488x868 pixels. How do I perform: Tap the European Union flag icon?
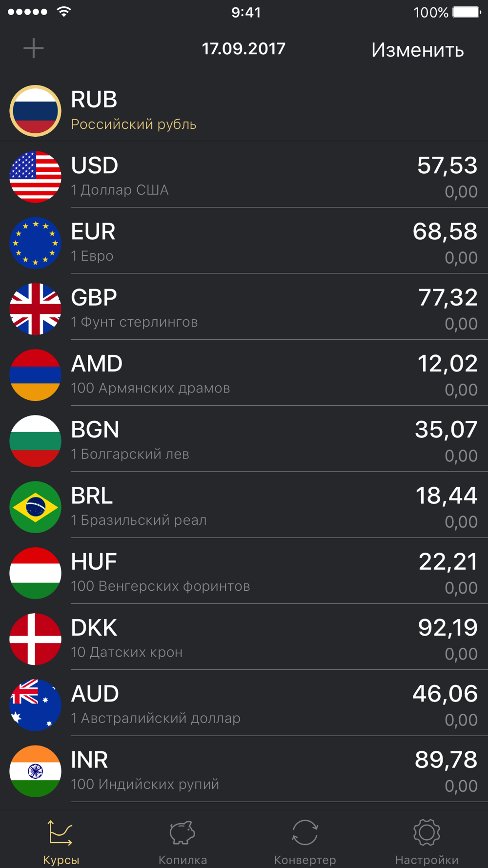click(x=35, y=243)
